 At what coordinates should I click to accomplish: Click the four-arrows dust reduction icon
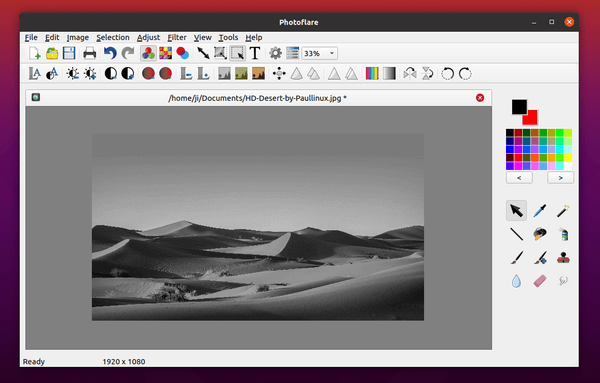point(279,73)
